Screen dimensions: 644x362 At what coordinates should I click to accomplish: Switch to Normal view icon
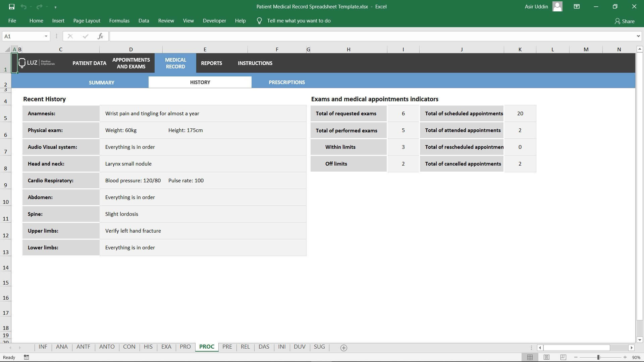click(530, 357)
